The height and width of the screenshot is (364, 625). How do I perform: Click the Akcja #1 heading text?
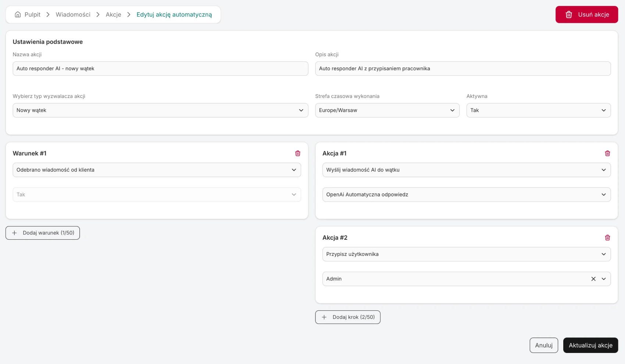[x=335, y=153]
